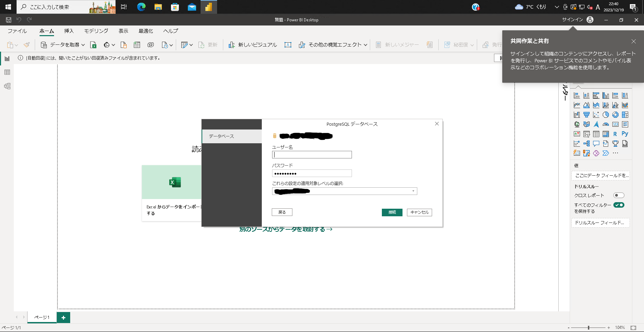Click the Dataverse swirl icon
This screenshot has width=644, height=332.
click(150, 45)
